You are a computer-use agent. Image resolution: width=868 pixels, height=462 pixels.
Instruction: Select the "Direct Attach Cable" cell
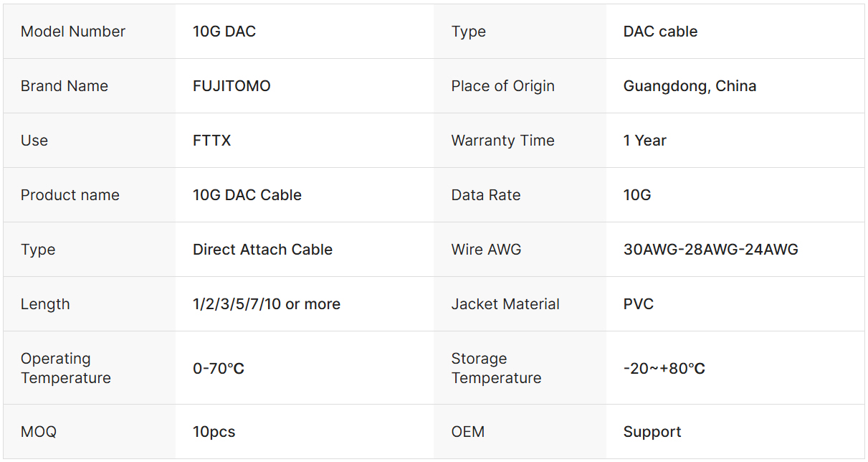[x=262, y=250]
